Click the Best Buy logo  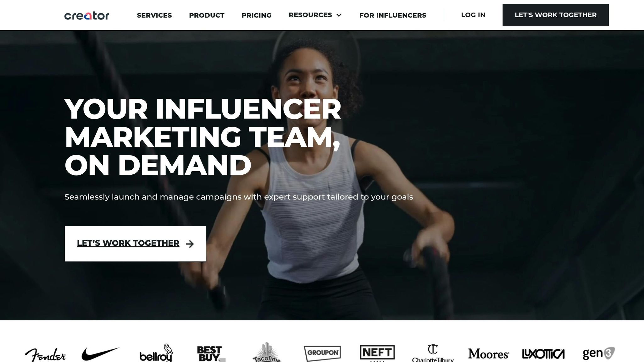click(210, 354)
